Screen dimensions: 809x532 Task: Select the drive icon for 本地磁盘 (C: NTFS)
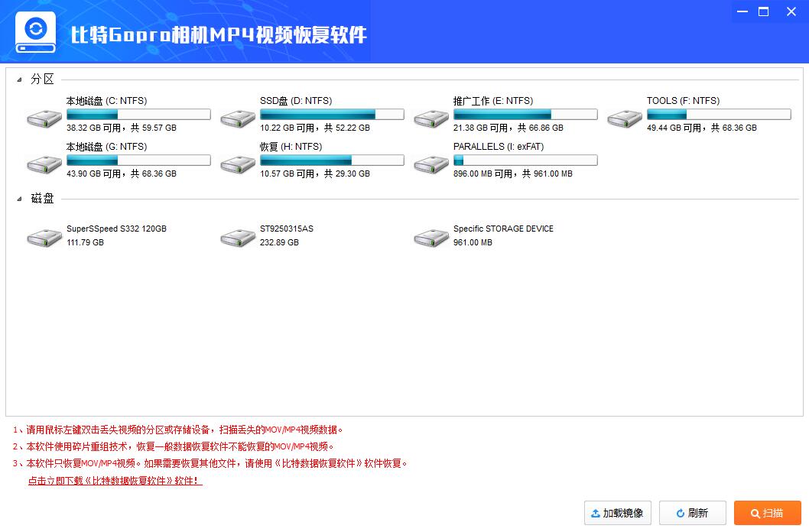44,118
